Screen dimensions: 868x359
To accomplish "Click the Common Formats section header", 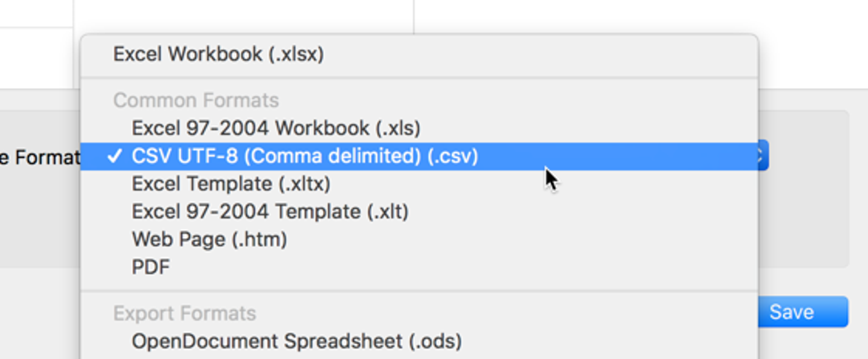I will [x=196, y=100].
